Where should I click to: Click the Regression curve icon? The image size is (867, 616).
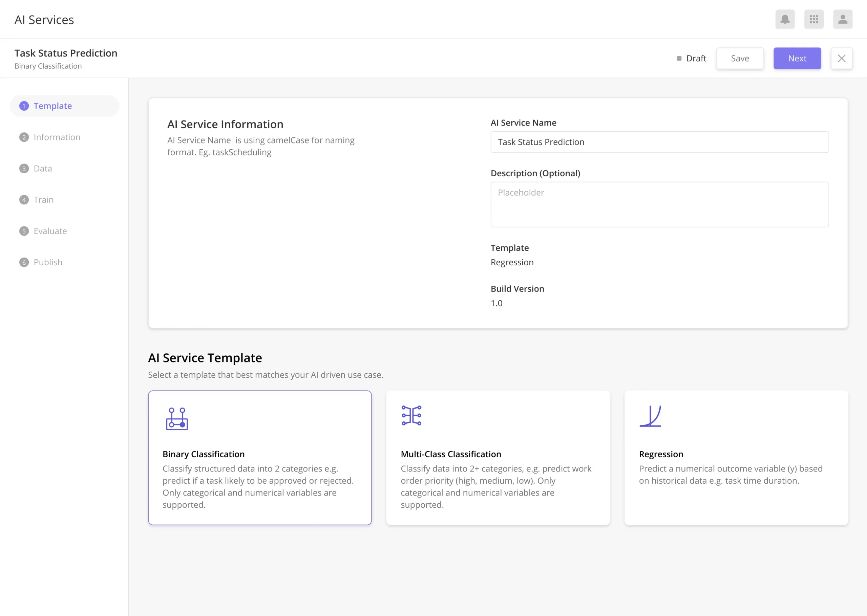(x=650, y=416)
